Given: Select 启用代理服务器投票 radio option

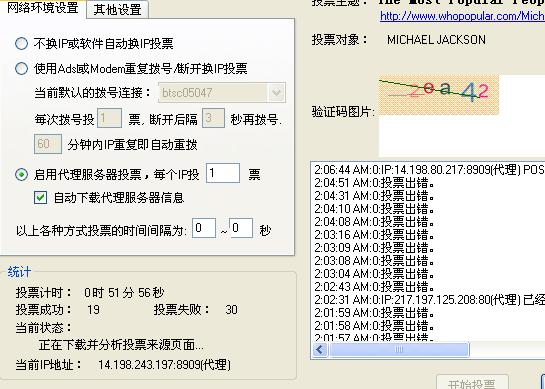Looking at the screenshot, I should click(x=22, y=174).
